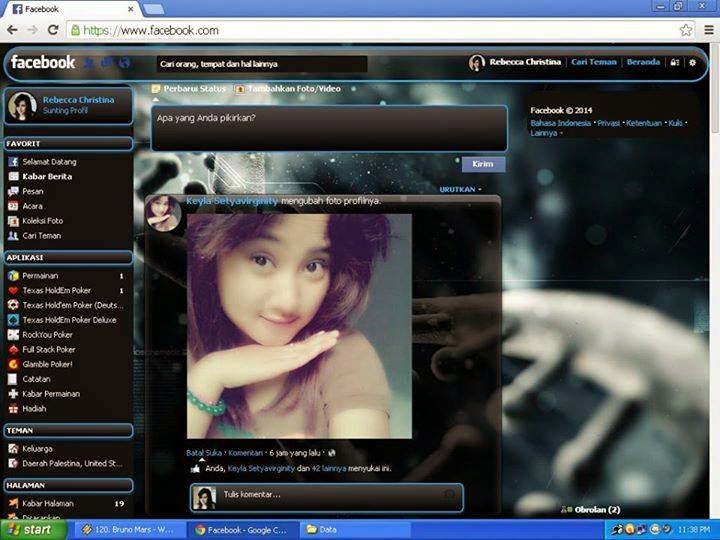Switch to the Tambahkan Foto/Video tab

point(288,89)
